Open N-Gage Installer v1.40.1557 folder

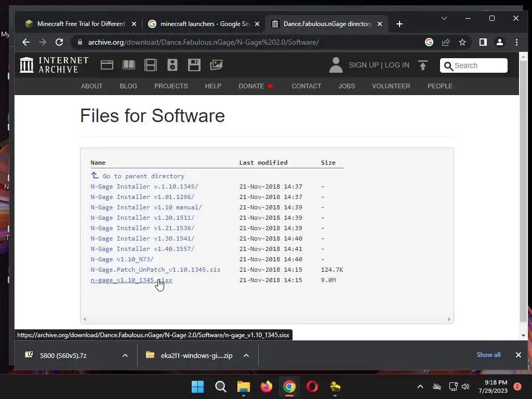tap(142, 249)
